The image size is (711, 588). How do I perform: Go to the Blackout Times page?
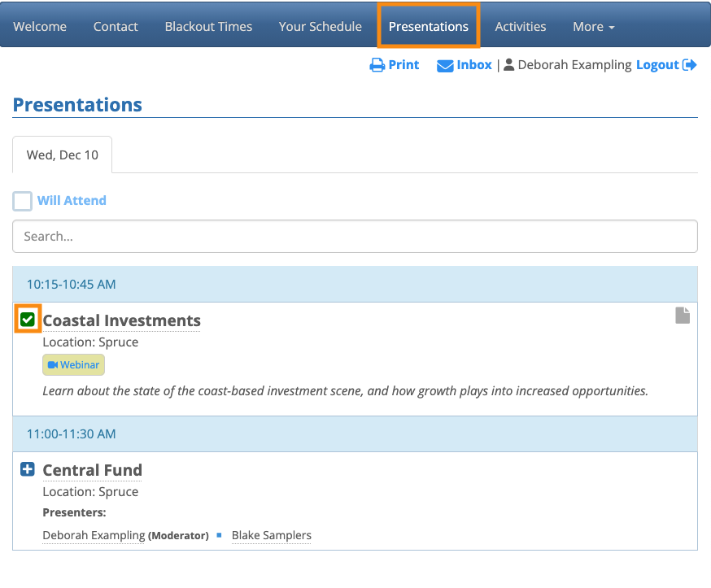click(208, 26)
